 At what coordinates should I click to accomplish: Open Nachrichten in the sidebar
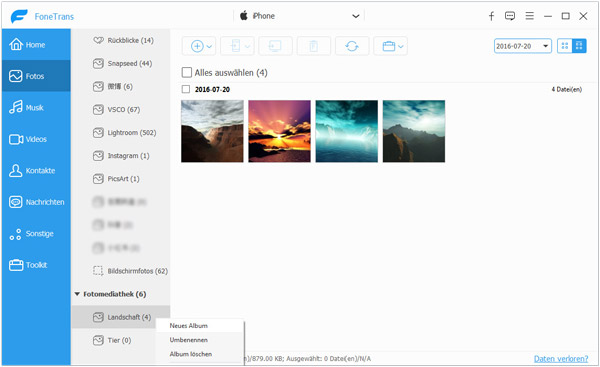coord(36,202)
